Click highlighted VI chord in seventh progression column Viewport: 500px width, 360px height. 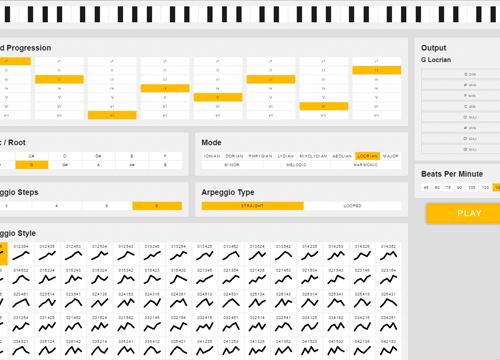pyautogui.click(x=324, y=106)
